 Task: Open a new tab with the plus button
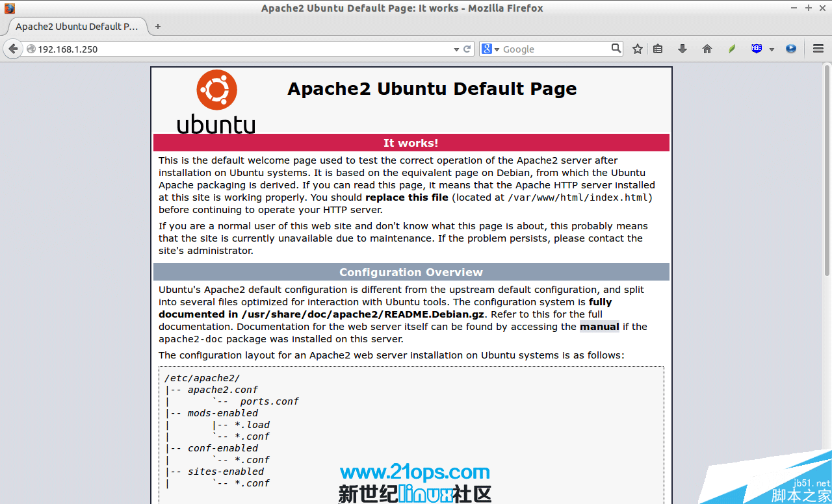(x=158, y=27)
